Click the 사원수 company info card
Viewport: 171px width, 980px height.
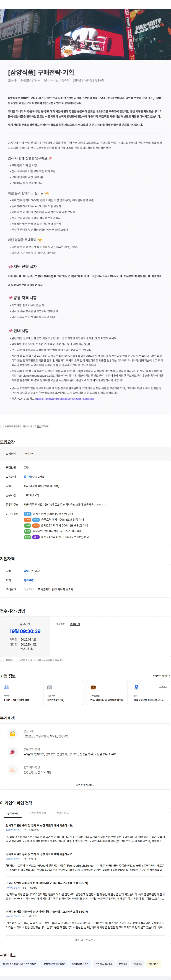20,693
